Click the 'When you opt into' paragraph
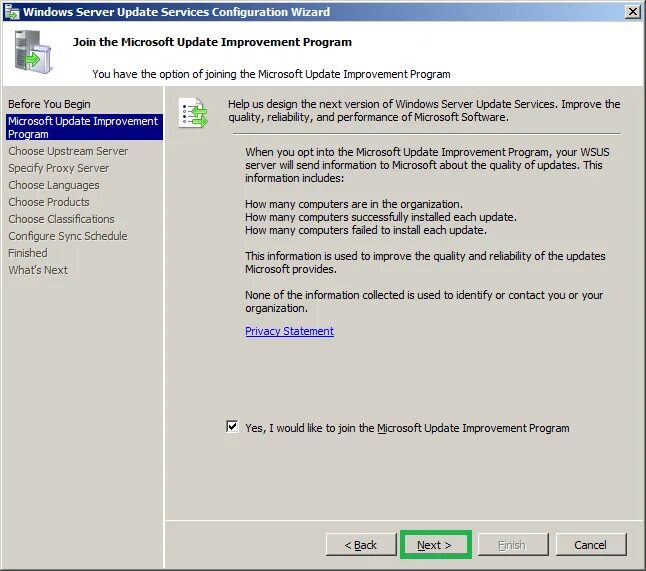The image size is (646, 571). 427,165
